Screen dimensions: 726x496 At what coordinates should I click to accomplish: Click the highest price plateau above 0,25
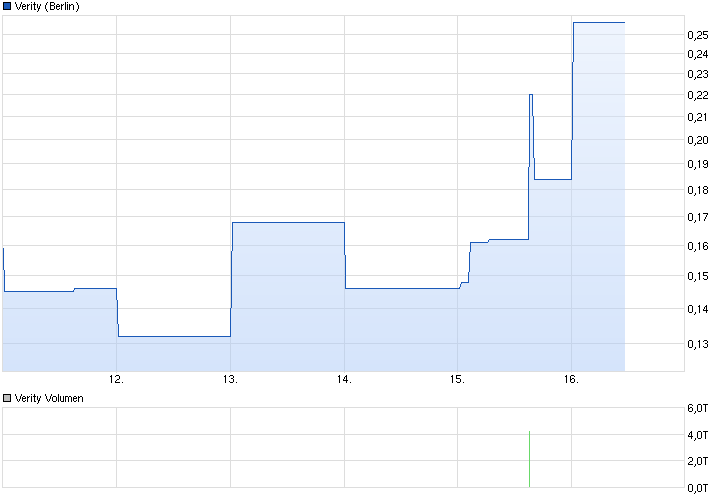point(599,22)
